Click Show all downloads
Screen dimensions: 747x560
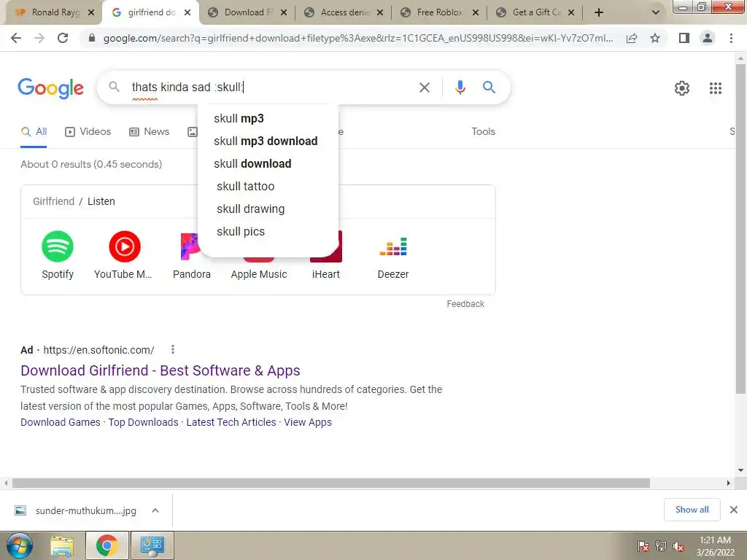pyautogui.click(x=692, y=510)
